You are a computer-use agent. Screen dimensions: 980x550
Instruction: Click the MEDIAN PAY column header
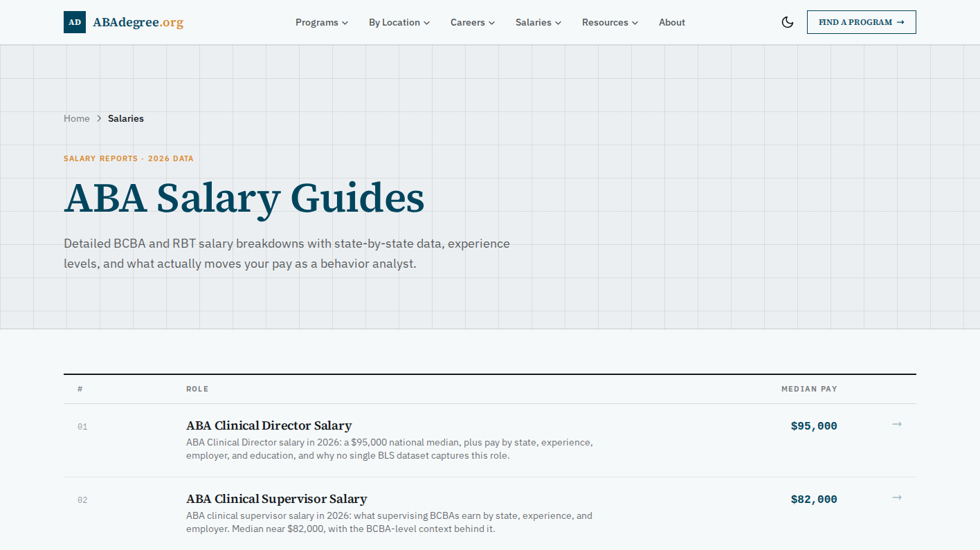tap(809, 389)
